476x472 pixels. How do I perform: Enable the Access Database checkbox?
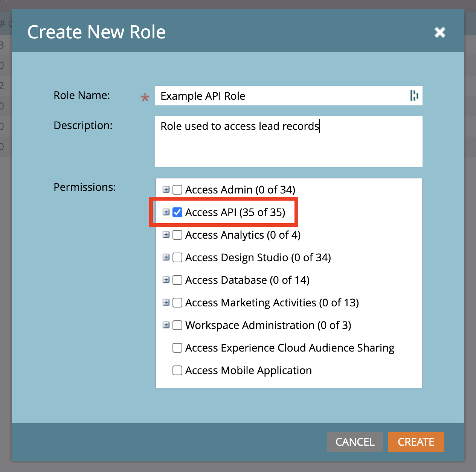point(177,280)
